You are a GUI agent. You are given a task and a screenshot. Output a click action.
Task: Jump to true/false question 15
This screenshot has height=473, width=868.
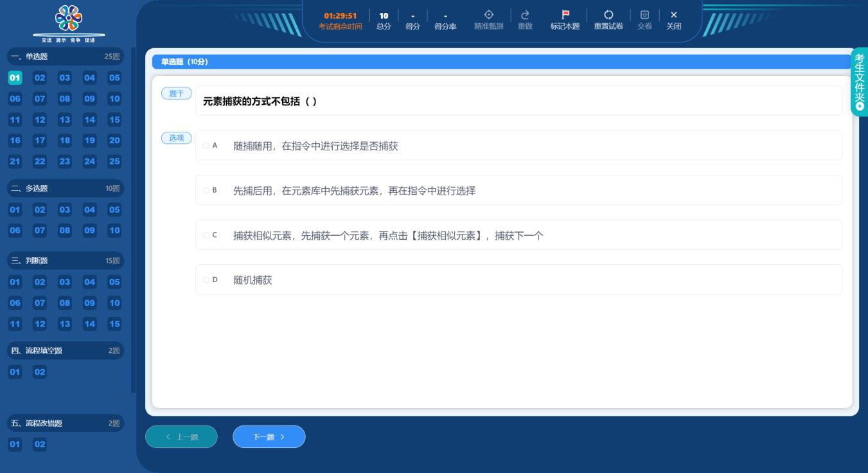click(114, 323)
